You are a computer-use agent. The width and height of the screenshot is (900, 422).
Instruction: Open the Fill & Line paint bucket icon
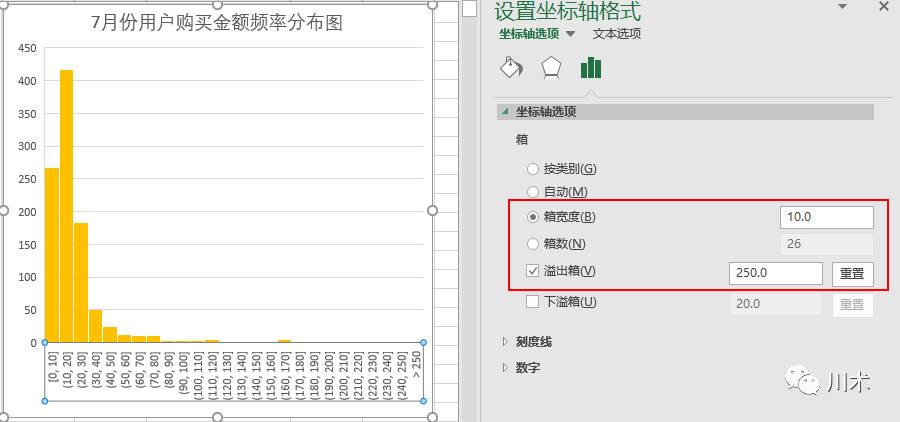511,68
